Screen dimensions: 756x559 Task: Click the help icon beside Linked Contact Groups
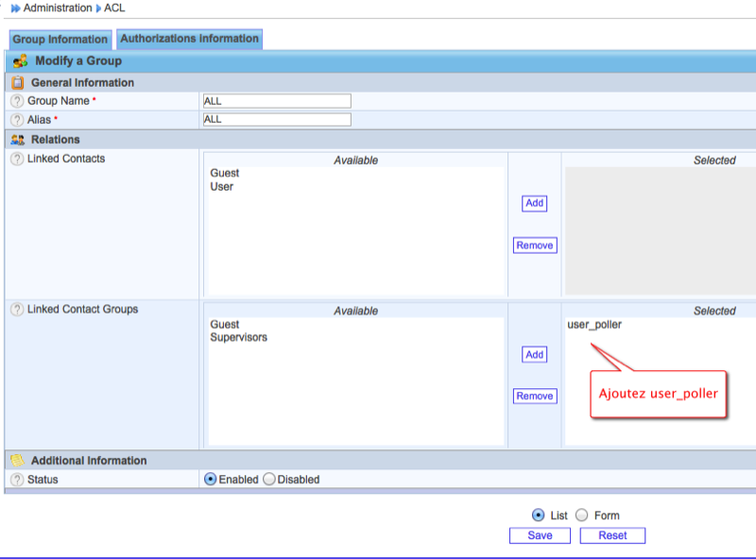pyautogui.click(x=17, y=310)
